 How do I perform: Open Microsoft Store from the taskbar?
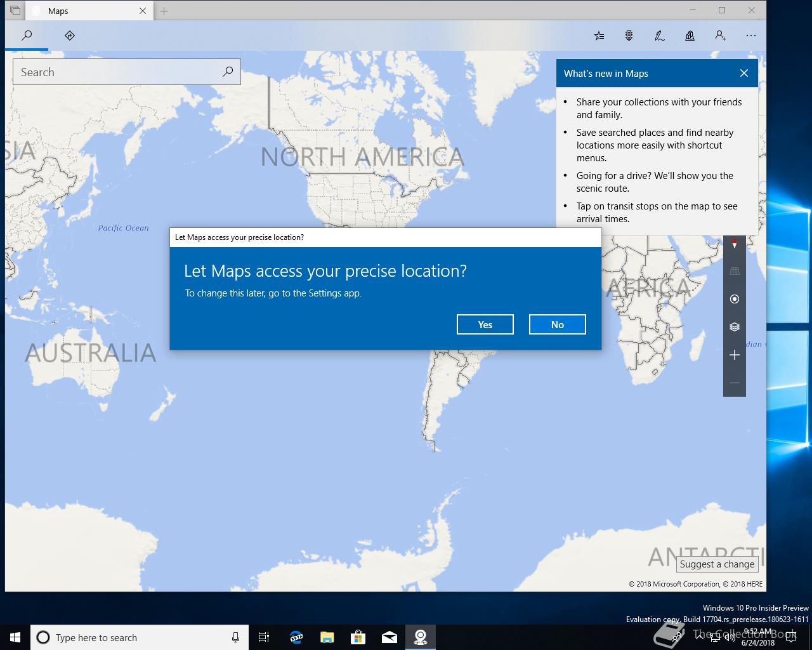(x=358, y=637)
